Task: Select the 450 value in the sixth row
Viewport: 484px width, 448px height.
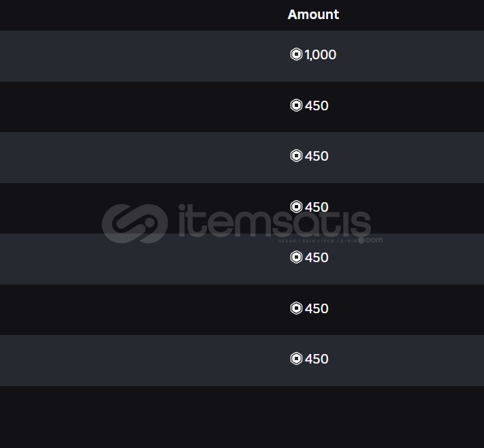Action: [x=317, y=308]
